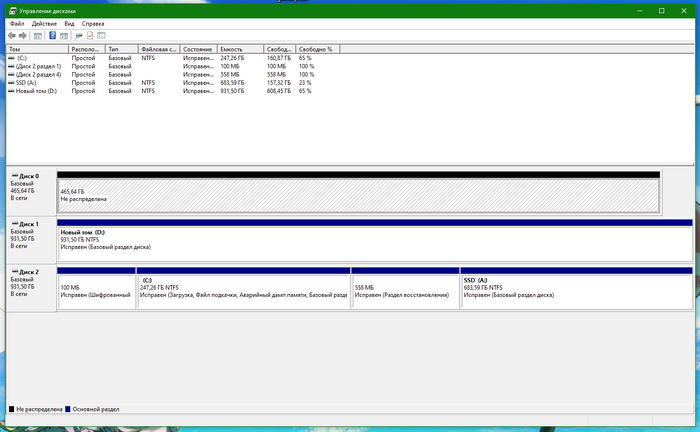Select the SSD (A:) volume row in list
The width and height of the screenshot is (700, 432).
(29, 83)
